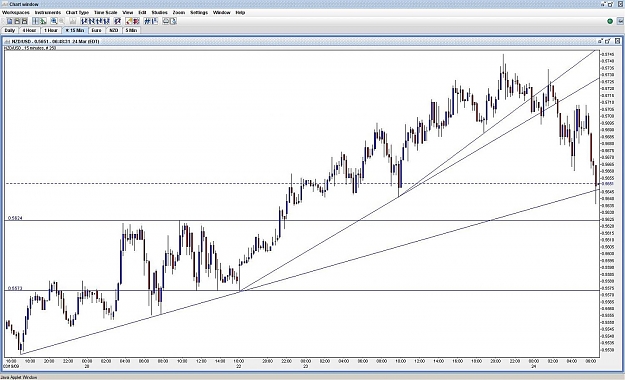Click the magnifier zoom-in toolbar icon

54,21
